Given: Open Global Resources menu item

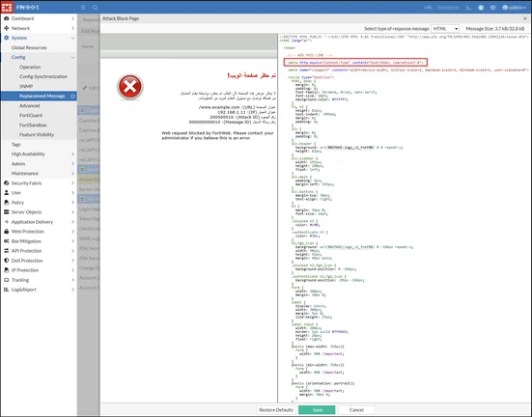Looking at the screenshot, I should [x=29, y=47].
